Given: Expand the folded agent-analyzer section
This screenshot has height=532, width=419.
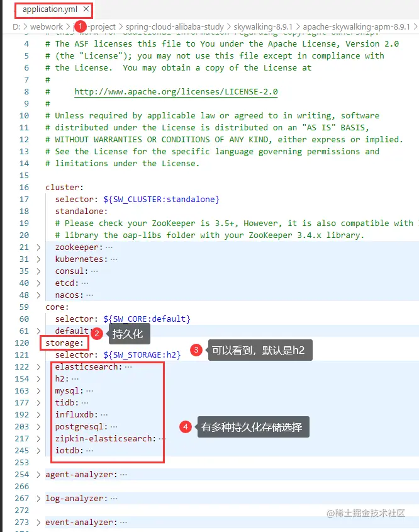Looking at the screenshot, I should [38, 474].
